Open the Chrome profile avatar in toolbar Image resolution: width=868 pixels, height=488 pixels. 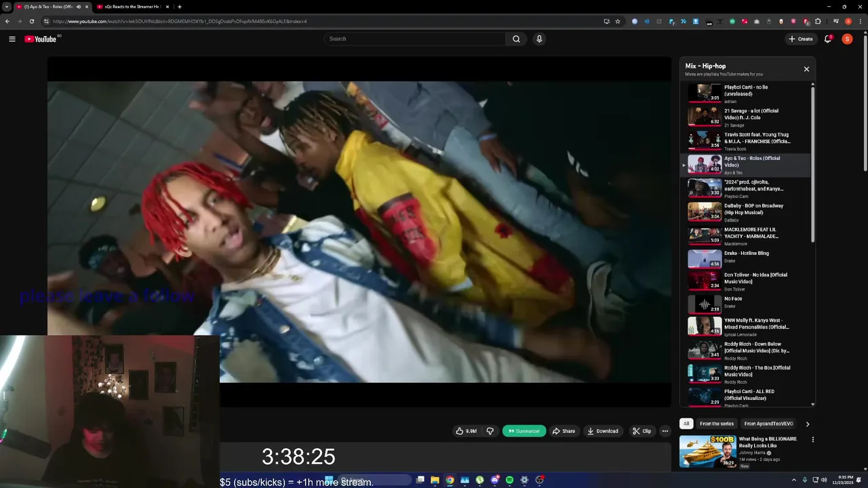tap(848, 21)
